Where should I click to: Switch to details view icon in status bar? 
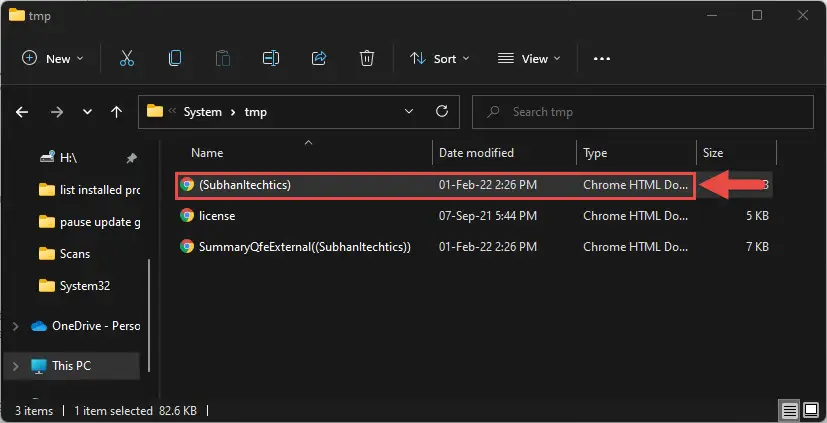tap(789, 410)
